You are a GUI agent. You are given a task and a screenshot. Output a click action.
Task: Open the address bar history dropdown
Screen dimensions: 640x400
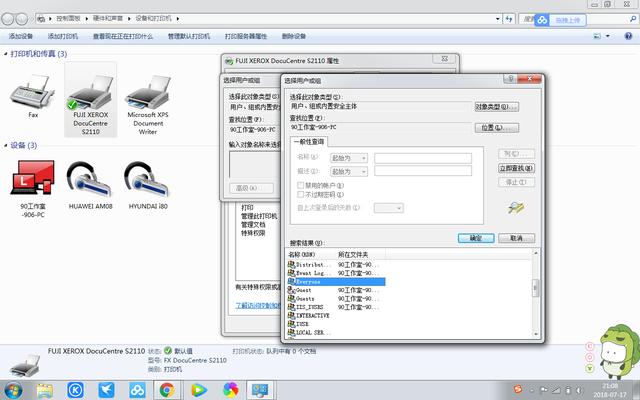pyautogui.click(x=498, y=19)
